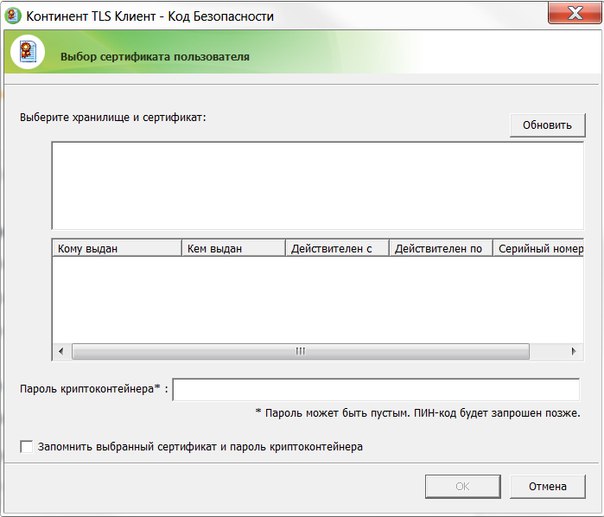This screenshot has width=604, height=517.
Task: Click inside the storage selection list box
Action: [x=317, y=186]
